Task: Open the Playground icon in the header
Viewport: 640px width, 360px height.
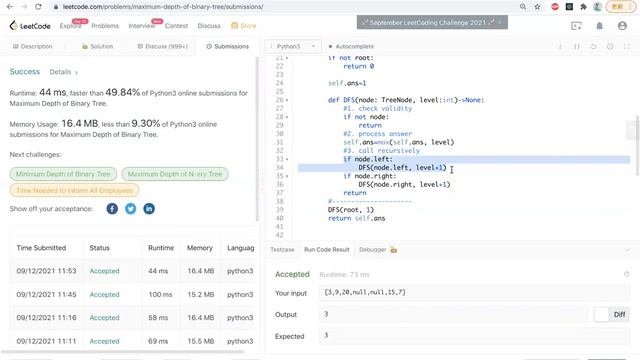Action: click(x=576, y=26)
